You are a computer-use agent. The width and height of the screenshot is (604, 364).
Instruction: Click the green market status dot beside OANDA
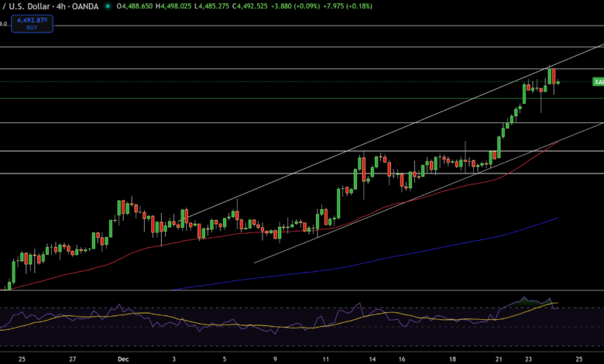coord(108,6)
